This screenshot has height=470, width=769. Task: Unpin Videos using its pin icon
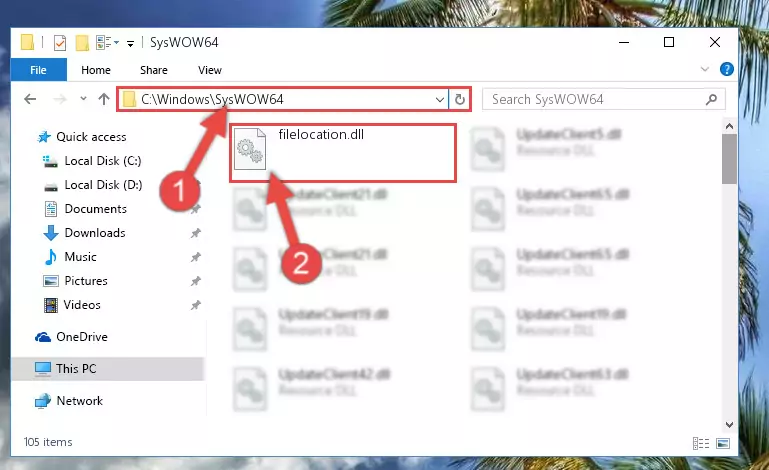[196, 305]
